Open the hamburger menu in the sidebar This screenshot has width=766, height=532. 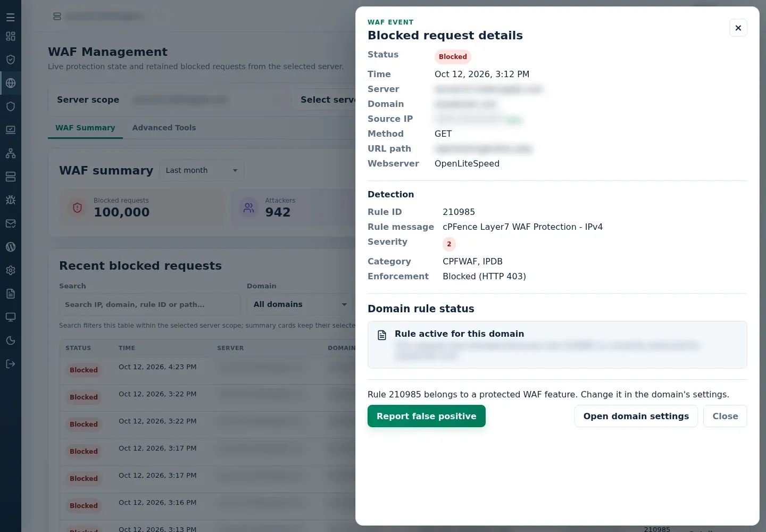point(11,18)
